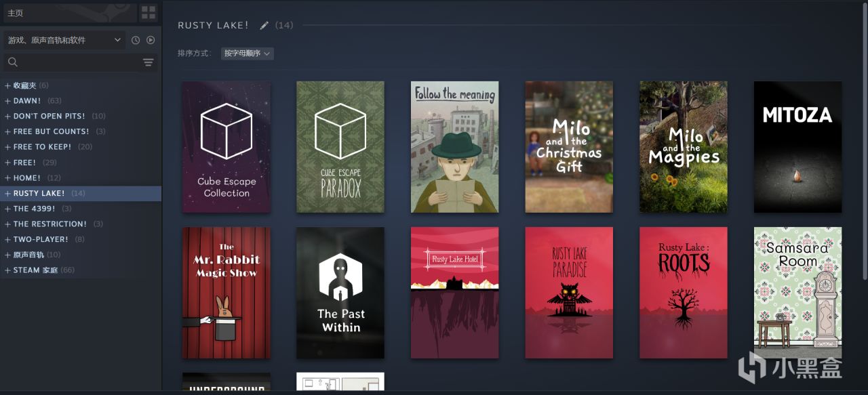Click the RUSTY LAKE! collection heading
The height and width of the screenshot is (395, 868).
click(213, 25)
